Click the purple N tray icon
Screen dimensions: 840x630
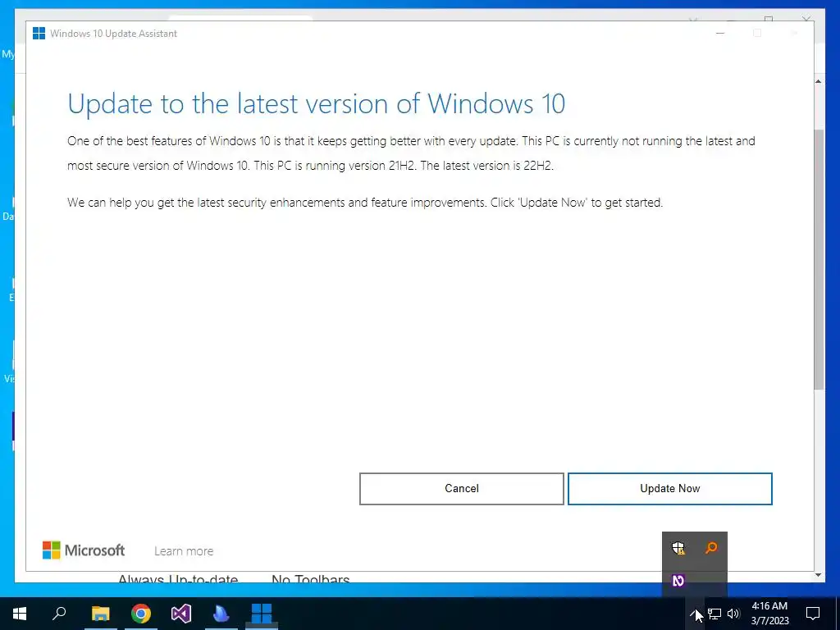678,580
